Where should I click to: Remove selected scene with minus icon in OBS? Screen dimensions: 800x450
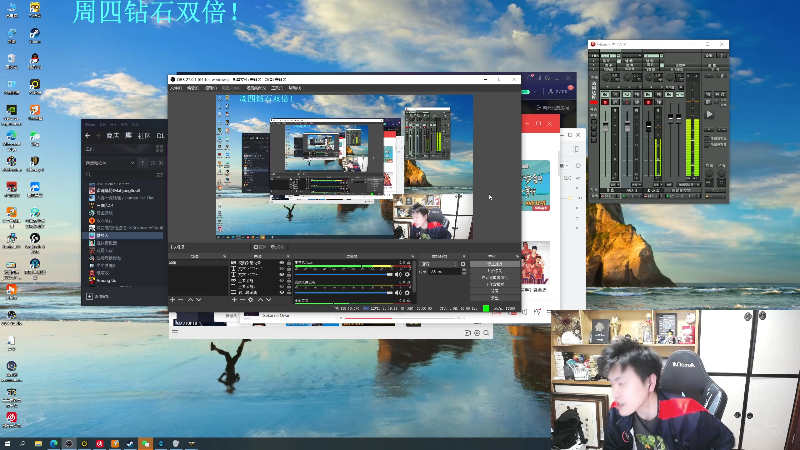181,299
